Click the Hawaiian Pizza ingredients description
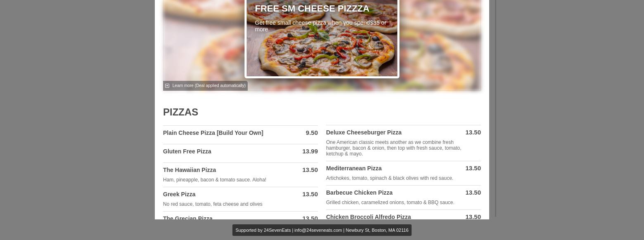 pos(215,180)
